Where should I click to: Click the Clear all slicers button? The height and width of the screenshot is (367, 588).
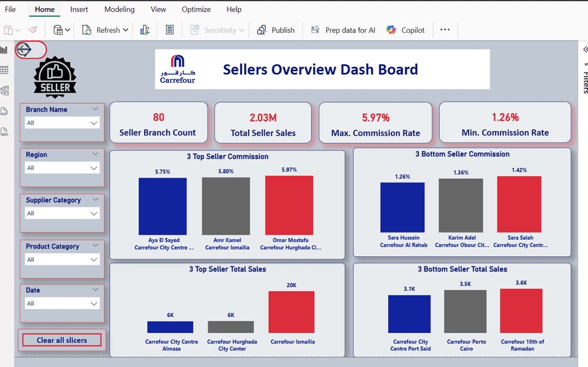(x=61, y=340)
